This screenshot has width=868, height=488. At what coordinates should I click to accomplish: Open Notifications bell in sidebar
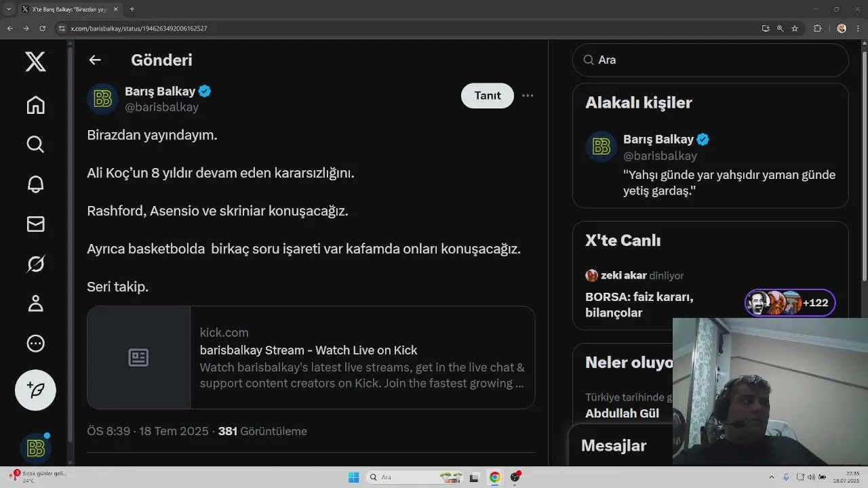(x=35, y=184)
